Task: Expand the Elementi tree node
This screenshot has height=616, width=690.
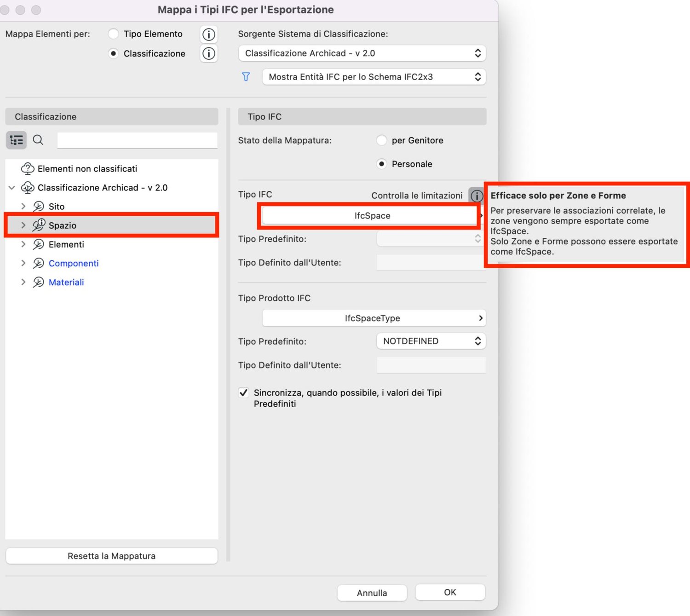Action: (x=23, y=244)
